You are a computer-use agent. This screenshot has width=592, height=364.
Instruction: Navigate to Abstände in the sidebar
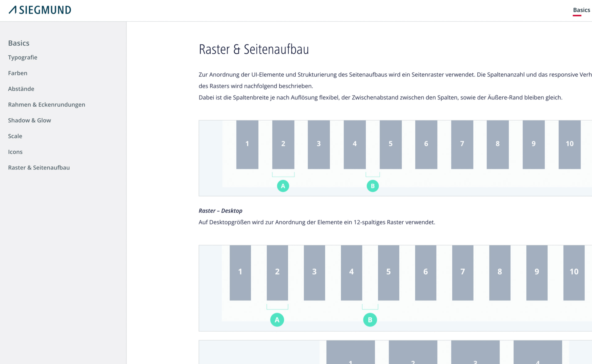[21, 89]
